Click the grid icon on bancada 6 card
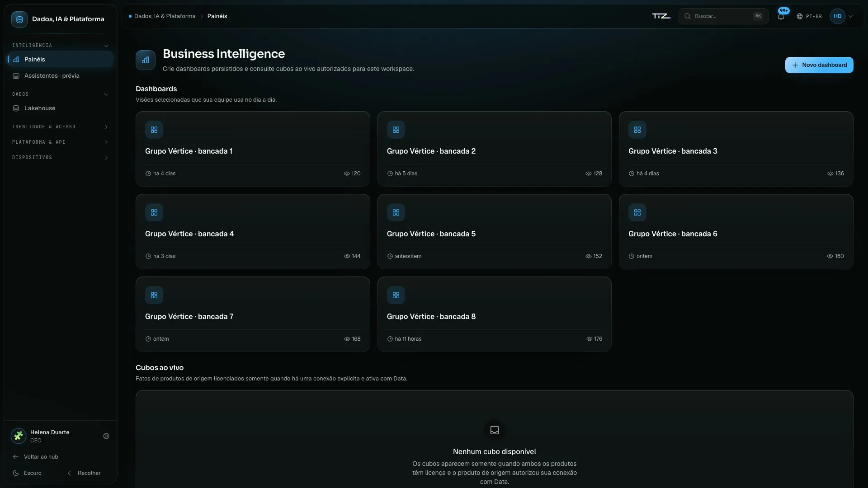This screenshot has width=868, height=488. [x=637, y=213]
